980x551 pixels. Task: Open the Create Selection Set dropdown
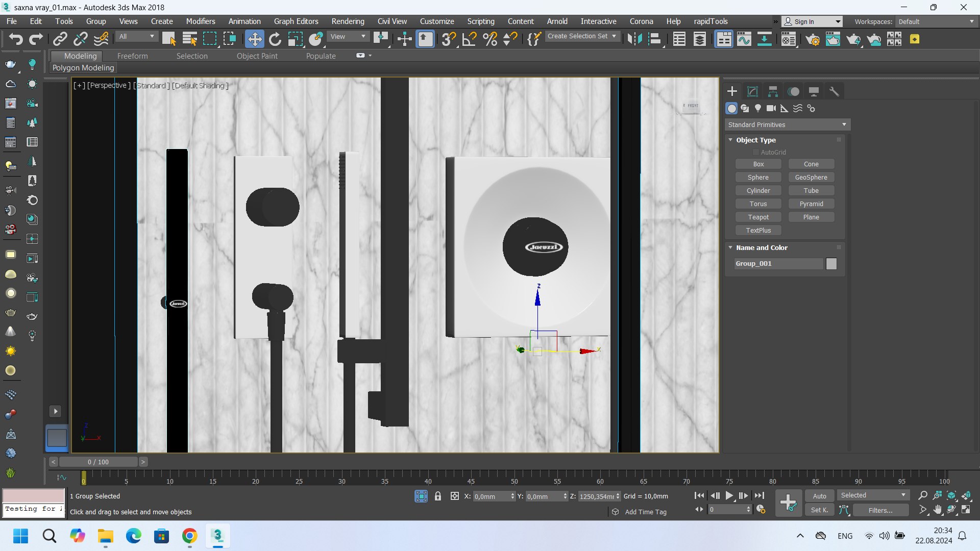point(582,36)
